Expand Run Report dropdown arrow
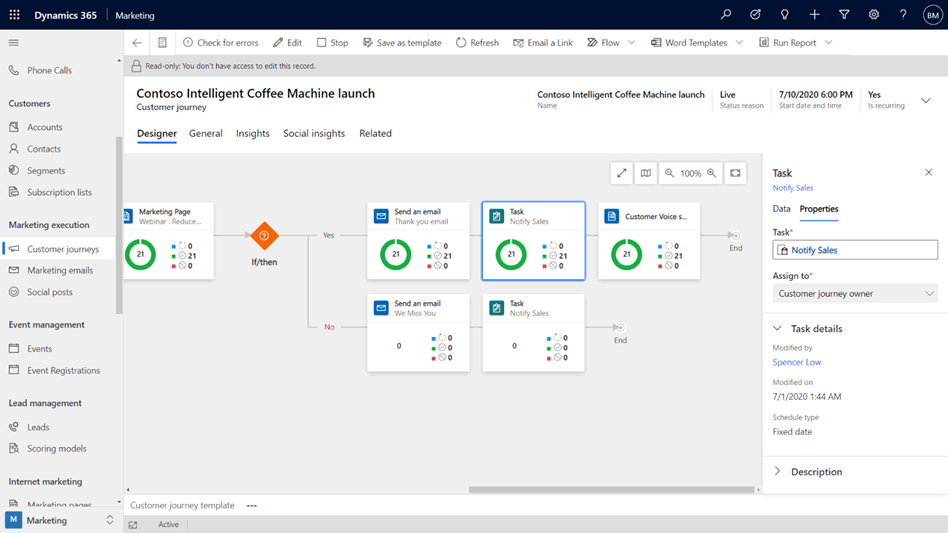Screen dimensions: 948x533 point(828,42)
